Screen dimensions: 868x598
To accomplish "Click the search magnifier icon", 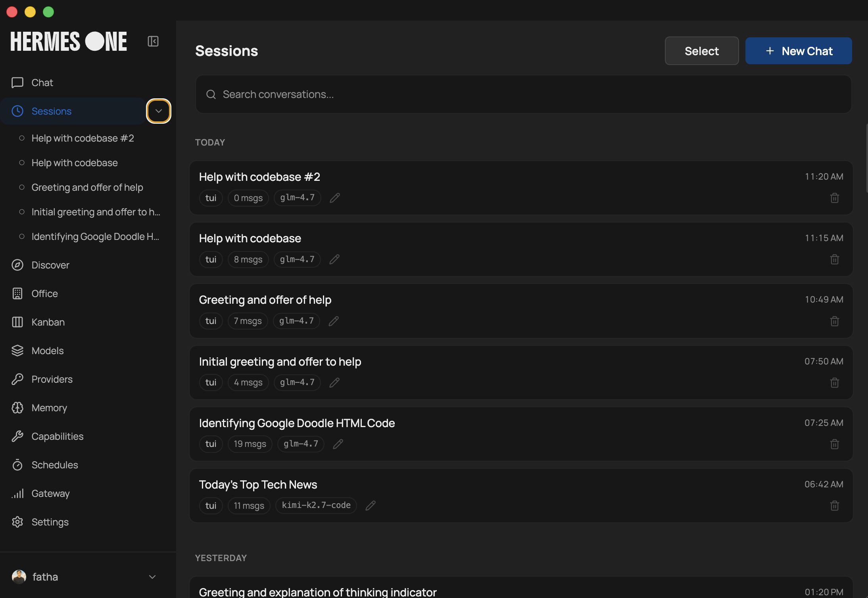I will pos(211,94).
